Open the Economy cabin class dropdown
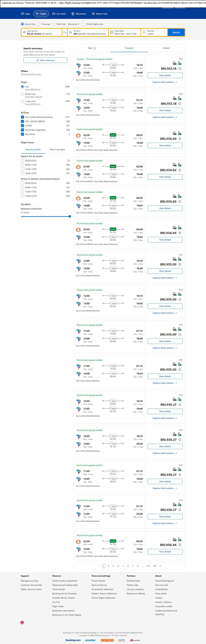This screenshot has width=206, height=644. click(x=74, y=24)
